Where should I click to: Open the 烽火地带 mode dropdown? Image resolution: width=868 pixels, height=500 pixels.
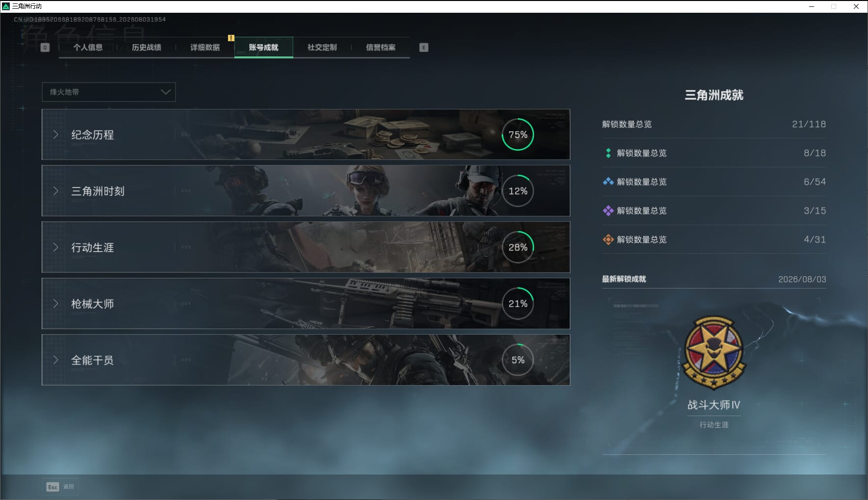click(x=109, y=92)
